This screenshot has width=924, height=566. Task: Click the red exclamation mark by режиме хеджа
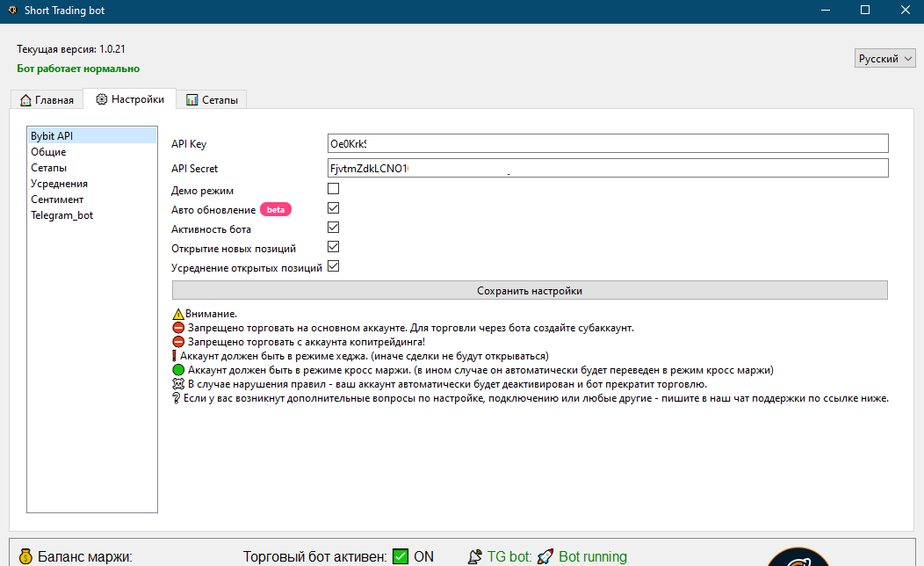pos(175,356)
